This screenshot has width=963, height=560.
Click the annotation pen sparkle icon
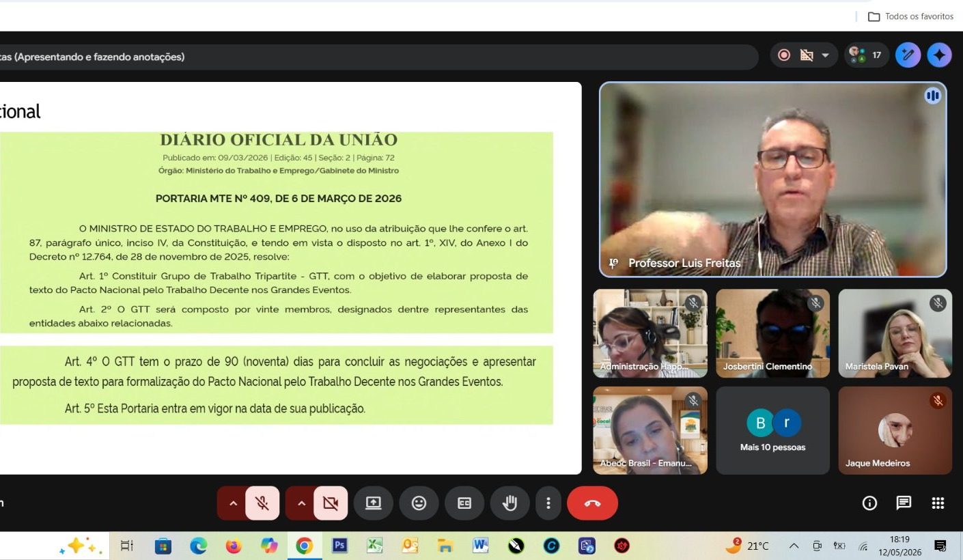(x=908, y=55)
